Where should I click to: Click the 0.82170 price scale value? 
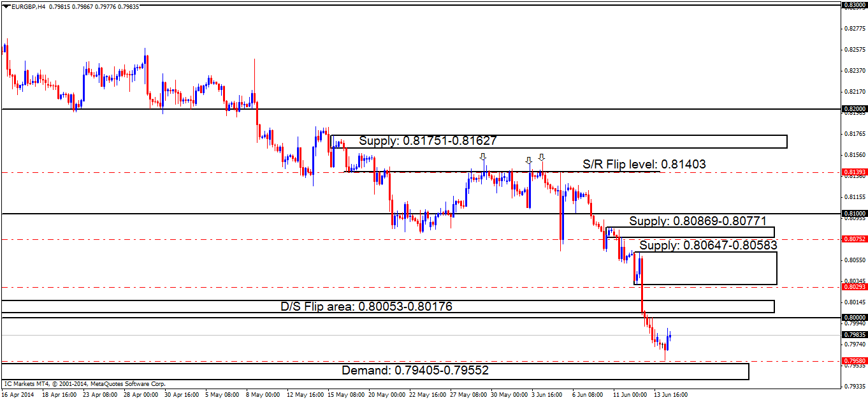coord(854,91)
